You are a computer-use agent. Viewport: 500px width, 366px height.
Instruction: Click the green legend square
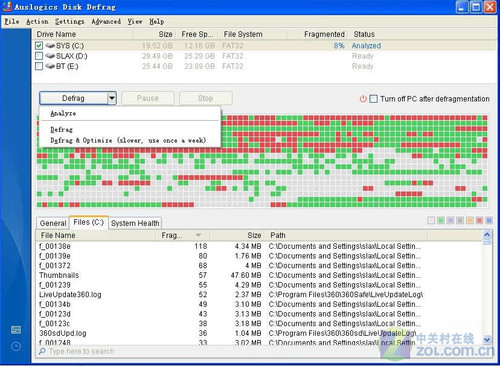(441, 220)
